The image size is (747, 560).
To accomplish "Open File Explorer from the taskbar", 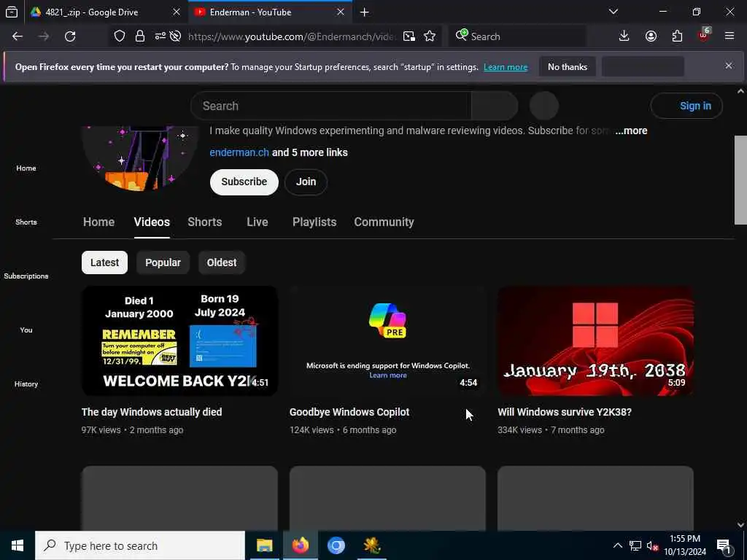I will (264, 545).
